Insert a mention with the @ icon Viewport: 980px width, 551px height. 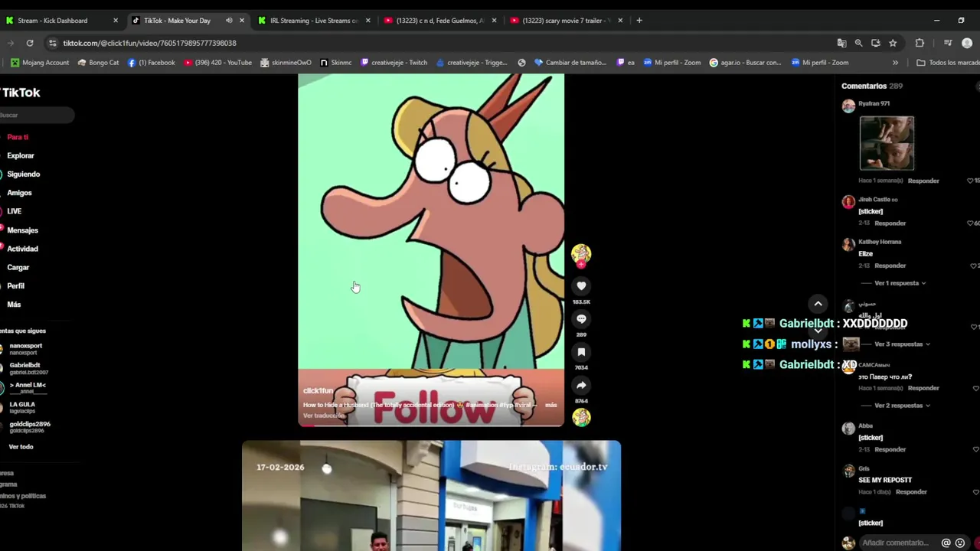click(946, 543)
